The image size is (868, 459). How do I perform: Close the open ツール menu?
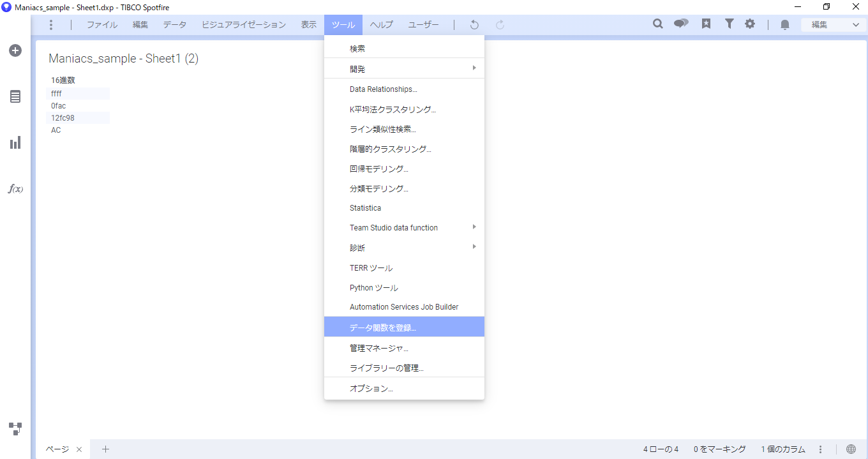[x=343, y=25]
